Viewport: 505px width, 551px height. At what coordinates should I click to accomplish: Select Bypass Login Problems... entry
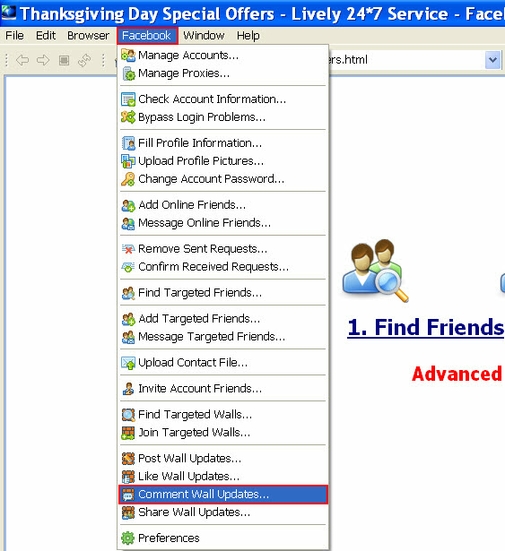click(223, 117)
